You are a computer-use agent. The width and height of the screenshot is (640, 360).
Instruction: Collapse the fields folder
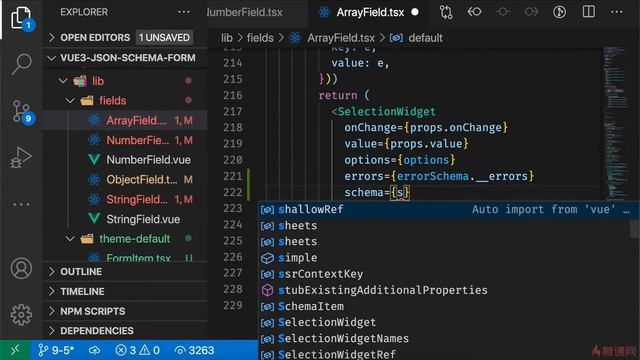(125, 100)
